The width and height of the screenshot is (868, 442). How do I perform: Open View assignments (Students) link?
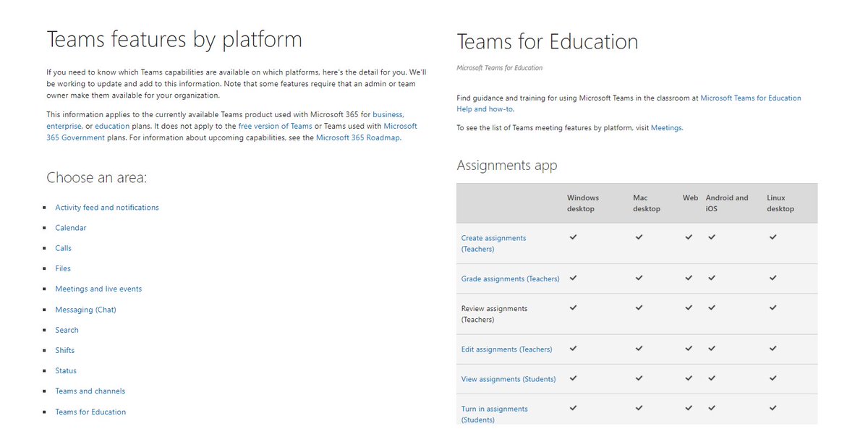(x=509, y=379)
